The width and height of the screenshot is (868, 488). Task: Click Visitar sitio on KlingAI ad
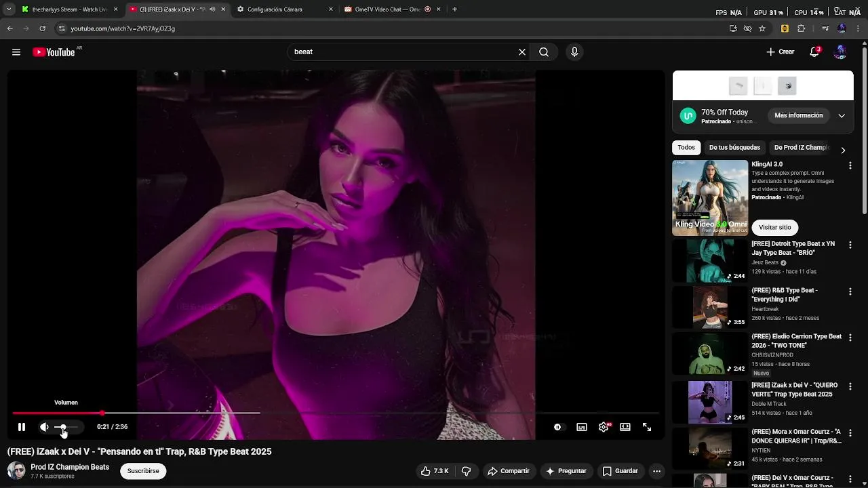(x=774, y=228)
